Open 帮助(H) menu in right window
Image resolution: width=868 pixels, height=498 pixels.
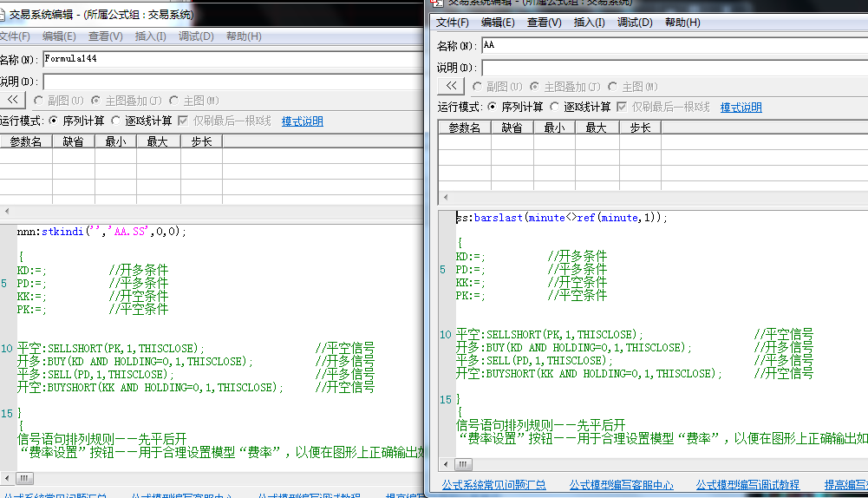682,23
